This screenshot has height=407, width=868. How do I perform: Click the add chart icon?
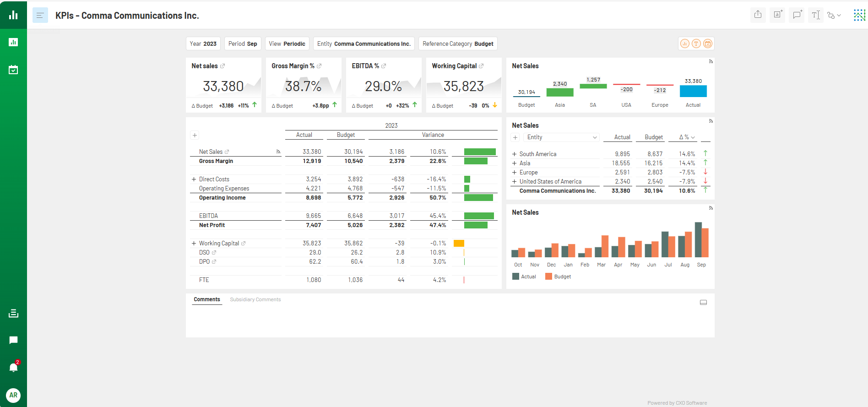(777, 15)
